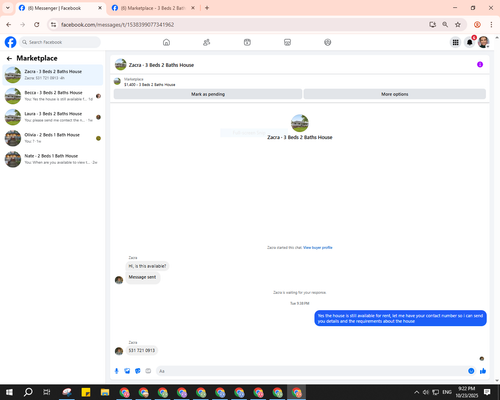Open Task View on taskbar
Screen dimensions: 500x400
click(x=47, y=392)
